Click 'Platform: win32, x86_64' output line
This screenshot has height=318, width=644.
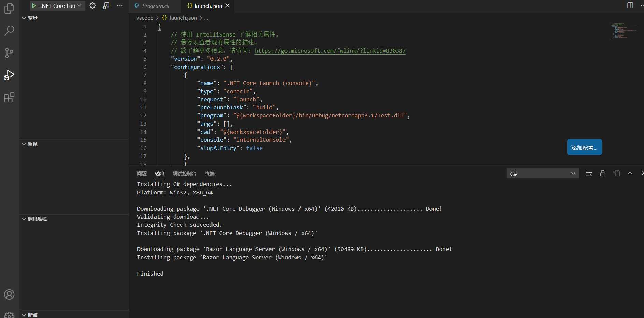(x=175, y=192)
